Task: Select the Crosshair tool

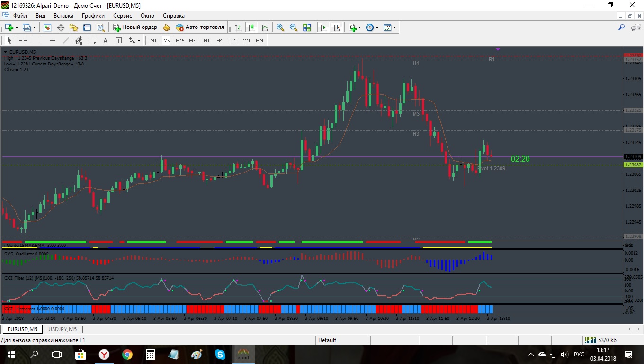Action: click(x=22, y=40)
